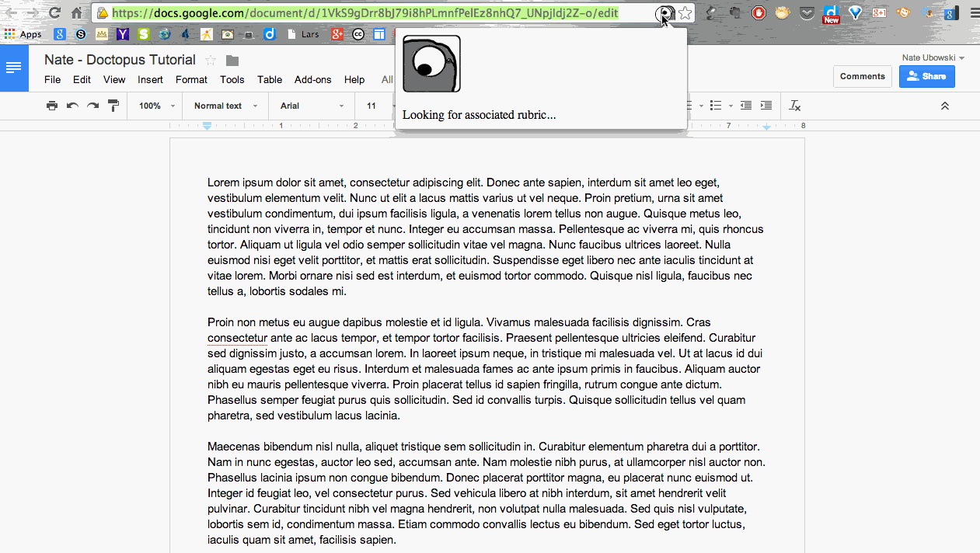Open the Chrome hamburger menu

coord(975,13)
